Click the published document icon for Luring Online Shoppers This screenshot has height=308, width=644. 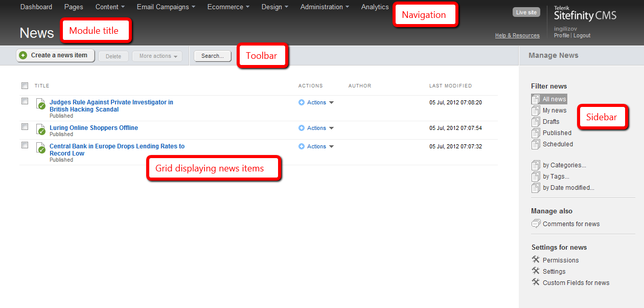[41, 130]
